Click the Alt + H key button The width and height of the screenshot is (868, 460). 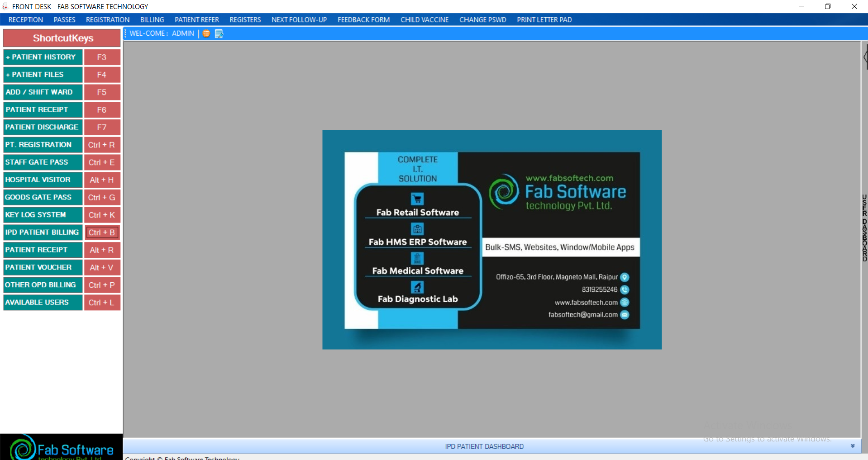(102, 180)
